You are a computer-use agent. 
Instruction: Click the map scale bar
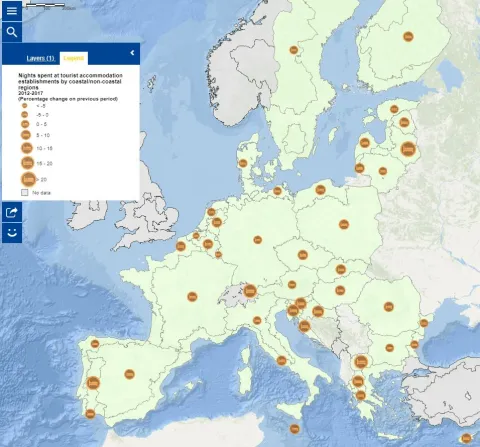(45, 5)
